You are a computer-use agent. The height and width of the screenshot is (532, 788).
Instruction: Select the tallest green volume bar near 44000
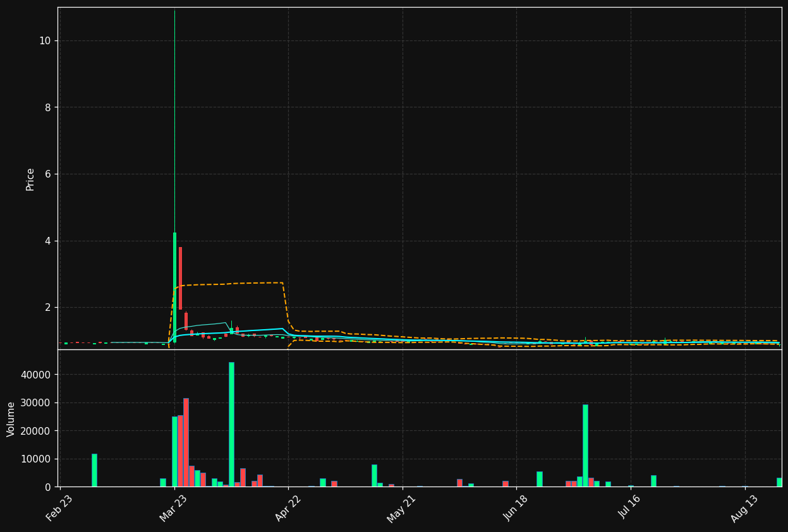pyautogui.click(x=231, y=425)
